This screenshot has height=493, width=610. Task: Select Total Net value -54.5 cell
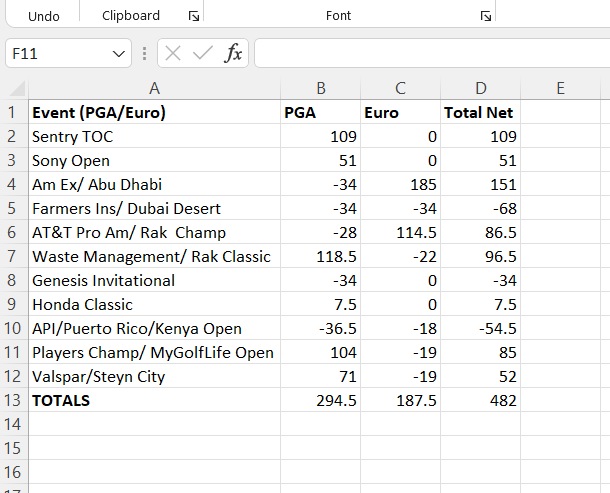[x=480, y=328]
